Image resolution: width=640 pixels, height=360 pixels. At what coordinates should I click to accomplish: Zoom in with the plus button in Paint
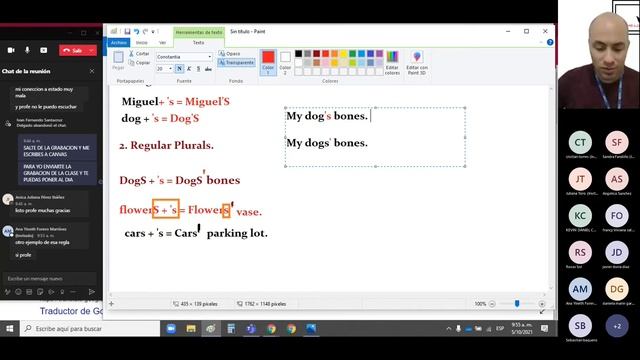[542, 304]
